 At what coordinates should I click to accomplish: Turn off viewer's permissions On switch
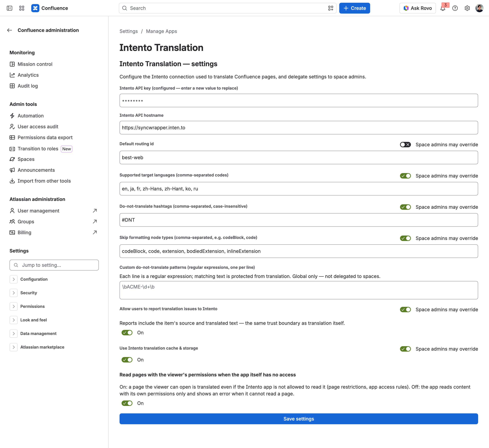coord(127,403)
